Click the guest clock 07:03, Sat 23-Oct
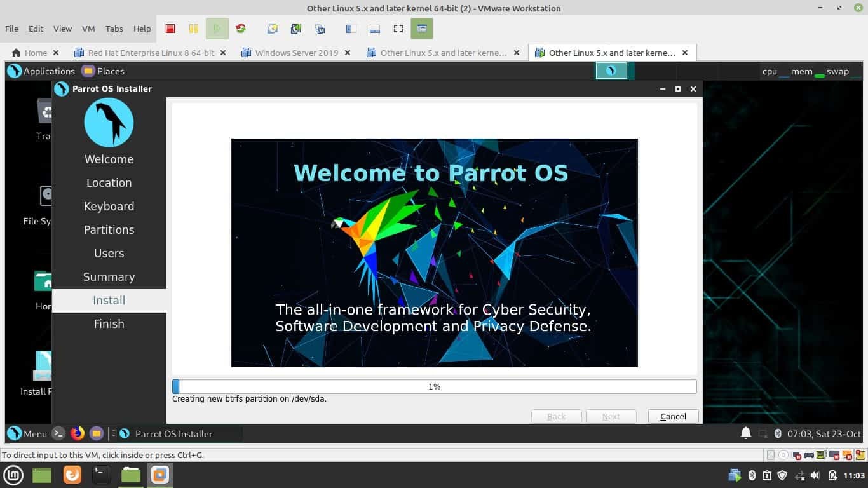Screen dimensions: 868x488 pos(824,434)
